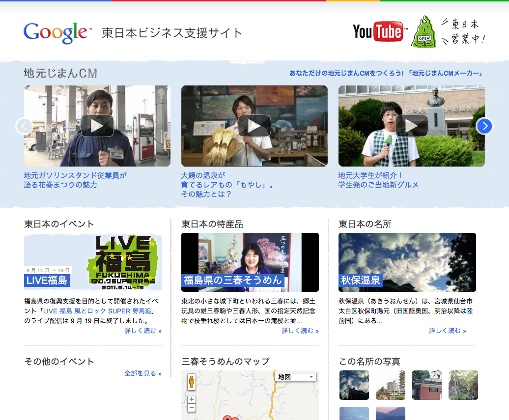This screenshot has height=420, width=509.
Task: Open the green foliage photo thumbnail
Action: (x=463, y=385)
